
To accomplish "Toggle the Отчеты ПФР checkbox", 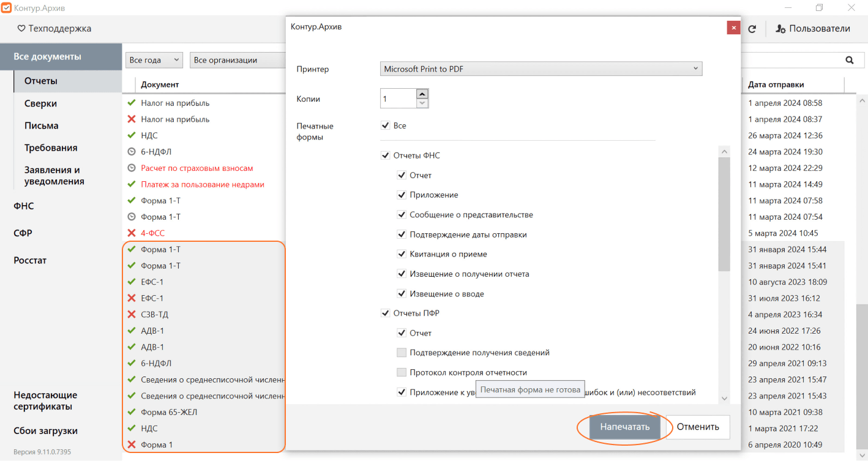I will 386,313.
